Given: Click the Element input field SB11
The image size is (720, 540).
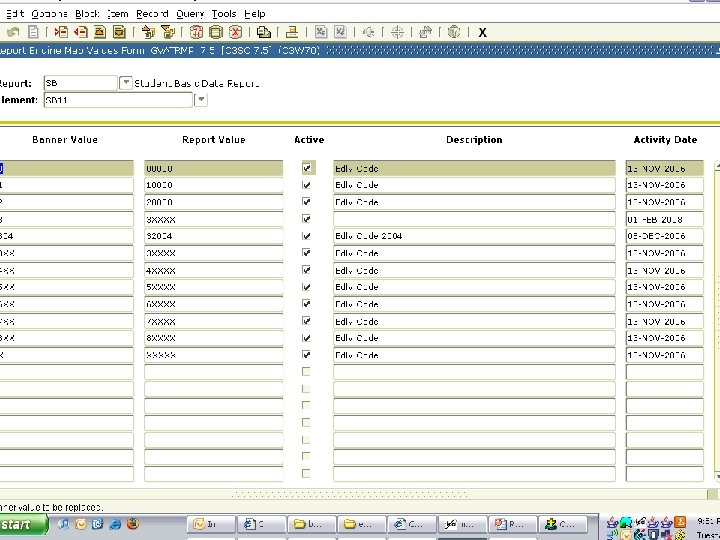Looking at the screenshot, I should 118,100.
